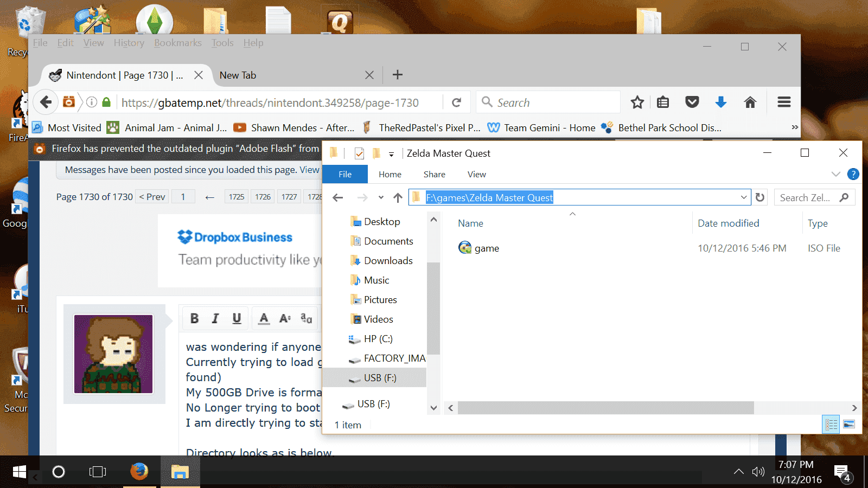
Task: Open the Bethel Park School bookmark
Action: [x=661, y=128]
